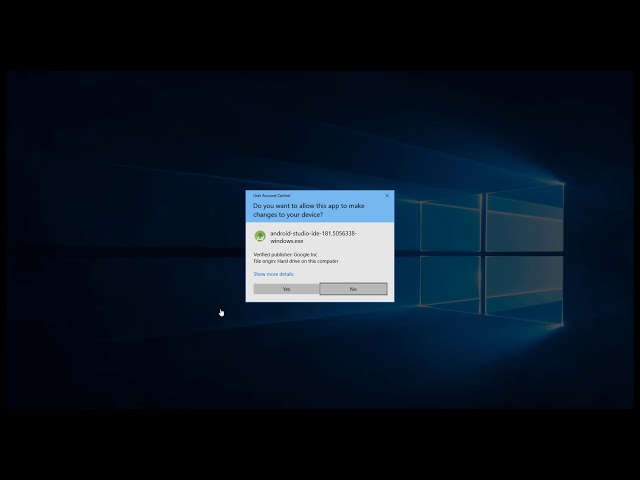
Task: Close the User Account Control dialog
Action: click(387, 196)
